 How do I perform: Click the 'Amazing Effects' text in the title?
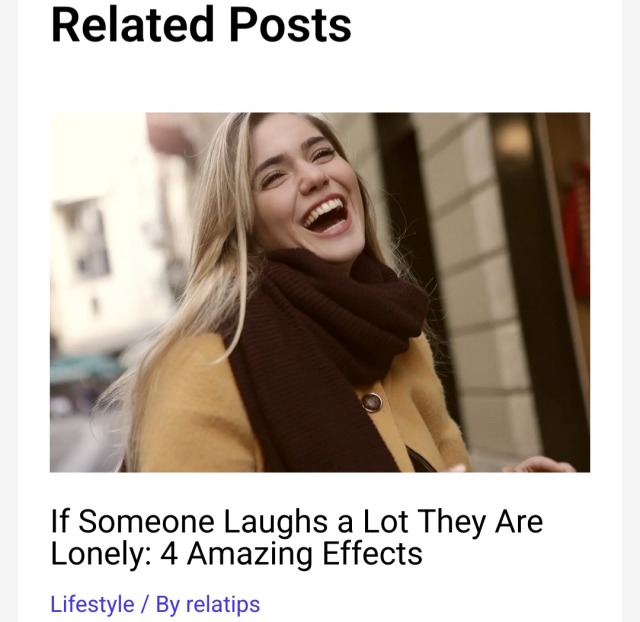coord(305,553)
